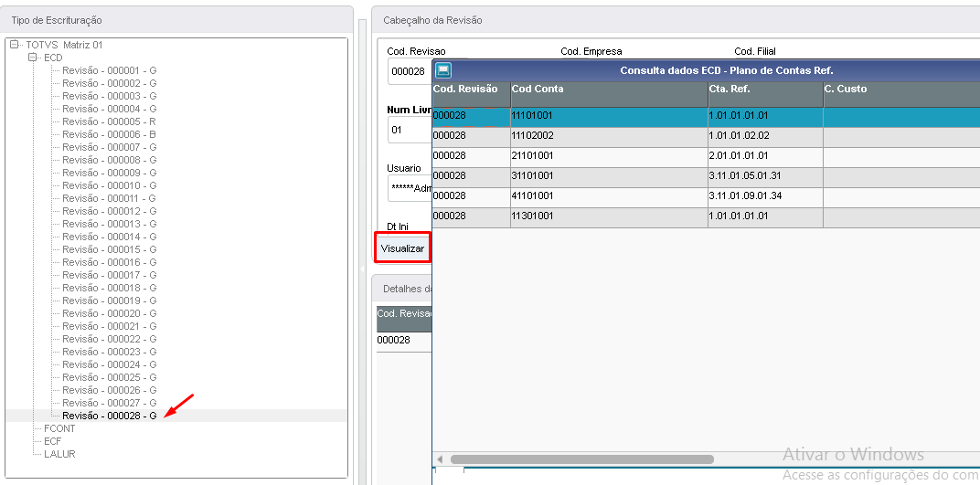
Task: Open the FCONT tree node
Action: [x=59, y=428]
